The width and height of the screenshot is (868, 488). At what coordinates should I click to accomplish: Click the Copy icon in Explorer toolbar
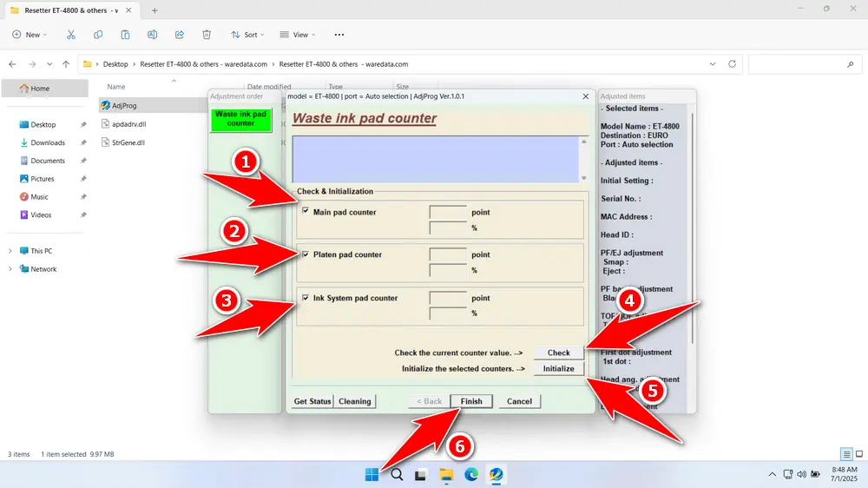[98, 35]
